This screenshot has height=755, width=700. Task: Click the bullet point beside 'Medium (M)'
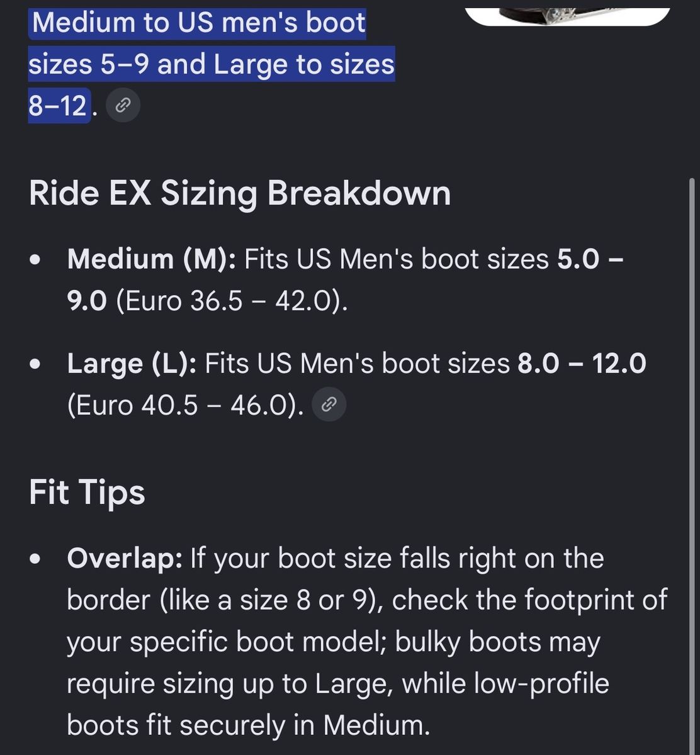36,260
